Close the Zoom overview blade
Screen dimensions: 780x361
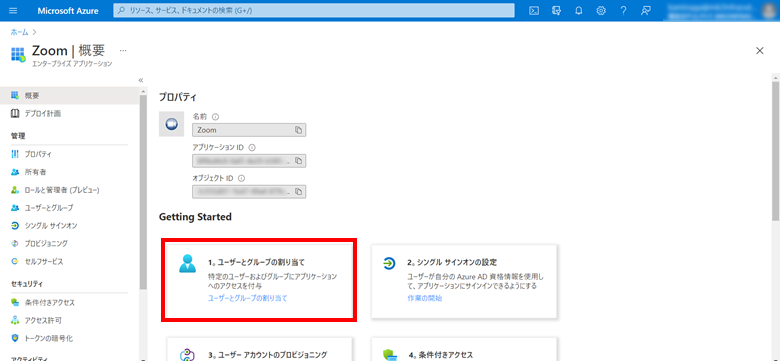760,50
